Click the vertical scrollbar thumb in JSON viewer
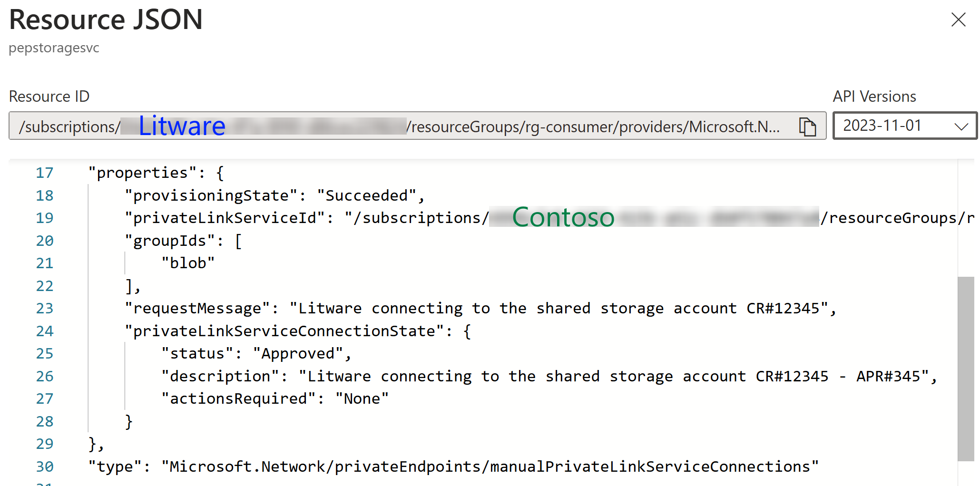 (966, 369)
